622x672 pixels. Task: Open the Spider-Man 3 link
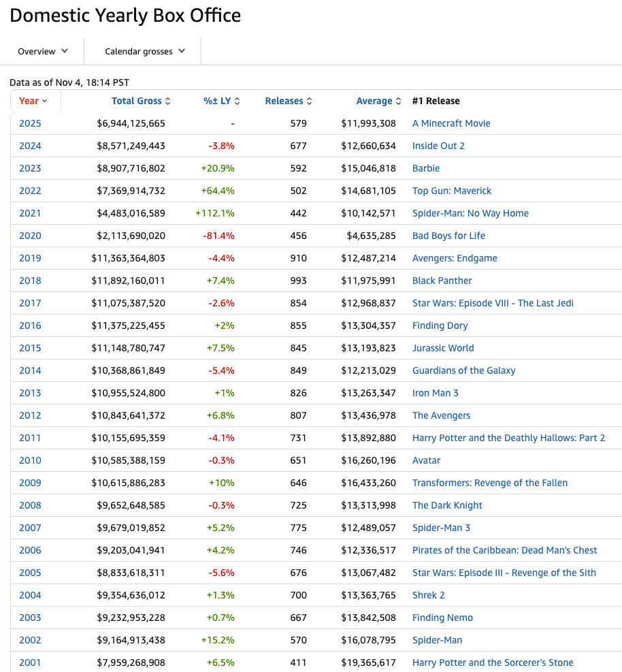(441, 528)
